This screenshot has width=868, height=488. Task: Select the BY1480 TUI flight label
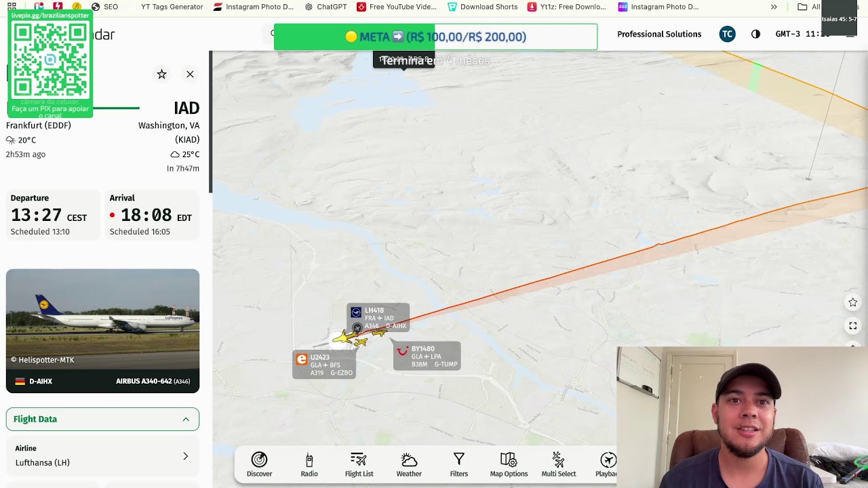pos(427,356)
